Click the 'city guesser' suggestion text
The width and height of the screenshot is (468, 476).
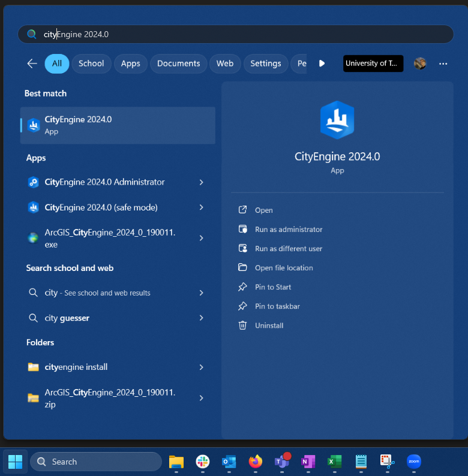(67, 318)
